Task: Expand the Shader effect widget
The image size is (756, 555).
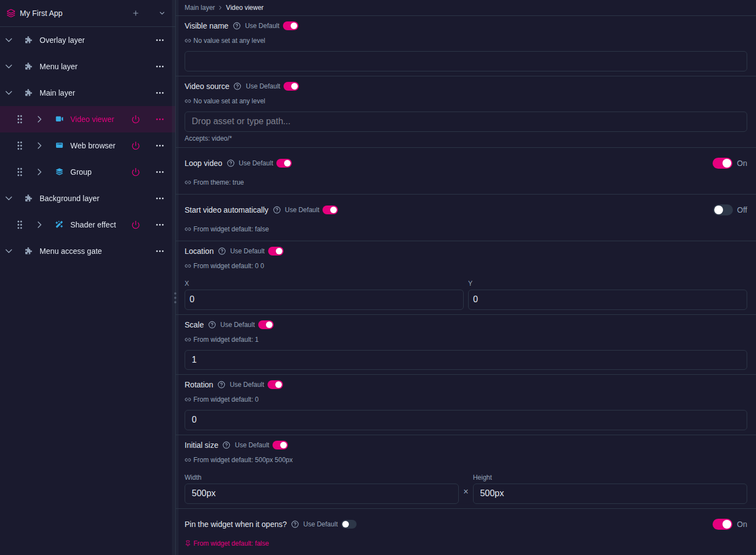Action: [x=40, y=225]
